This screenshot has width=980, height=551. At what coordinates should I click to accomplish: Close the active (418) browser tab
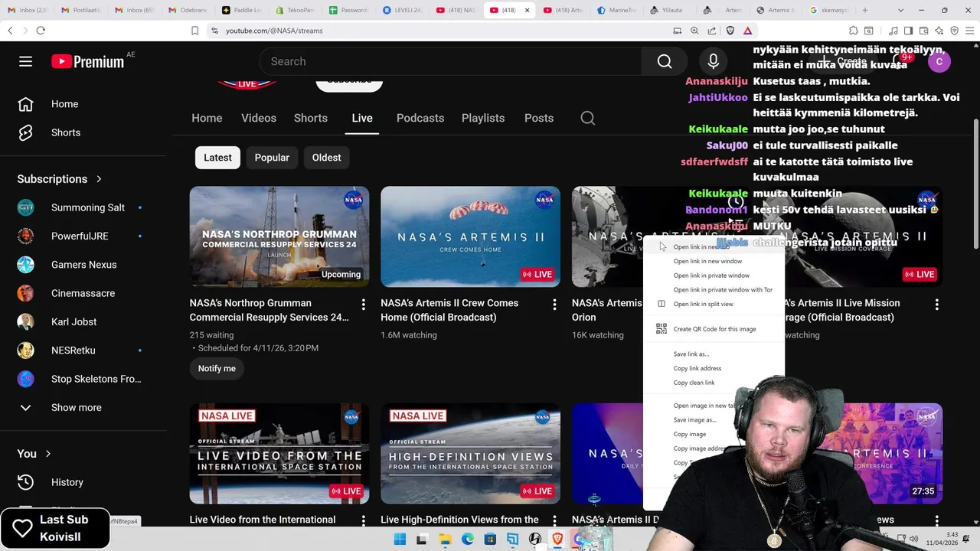coord(527,10)
